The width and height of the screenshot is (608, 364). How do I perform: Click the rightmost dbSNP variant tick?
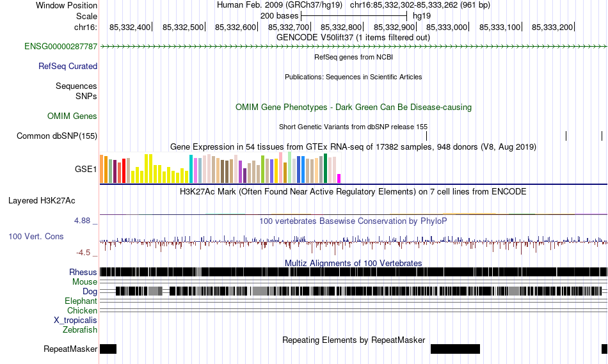point(602,136)
